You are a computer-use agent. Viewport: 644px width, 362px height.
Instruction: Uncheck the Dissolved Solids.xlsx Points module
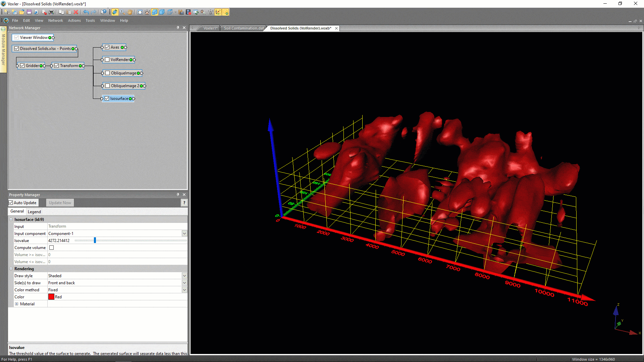pyautogui.click(x=16, y=49)
